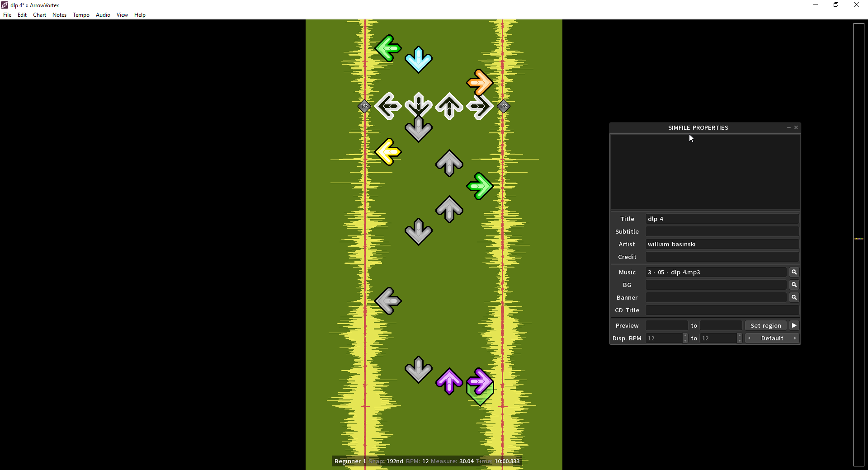
Task: Minimize the Simfile Properties panel
Action: [x=789, y=127]
